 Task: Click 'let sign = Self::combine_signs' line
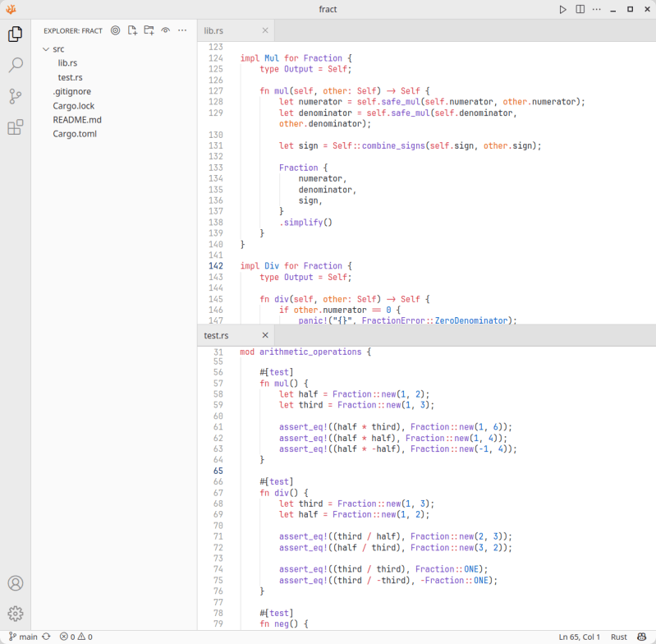tap(410, 146)
